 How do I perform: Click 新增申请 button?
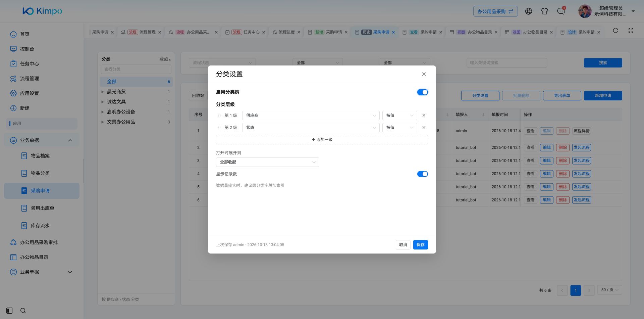603,96
